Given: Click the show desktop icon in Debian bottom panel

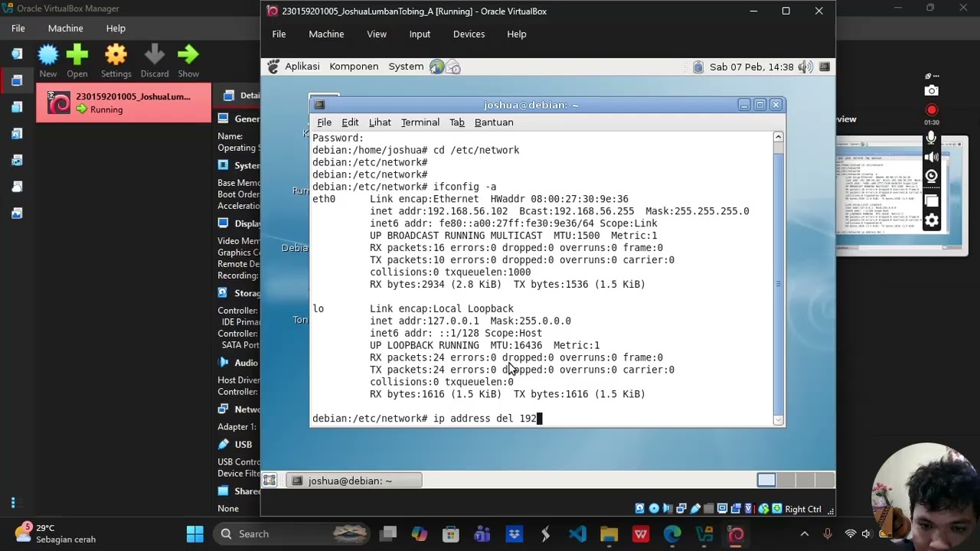Looking at the screenshot, I should click(269, 481).
